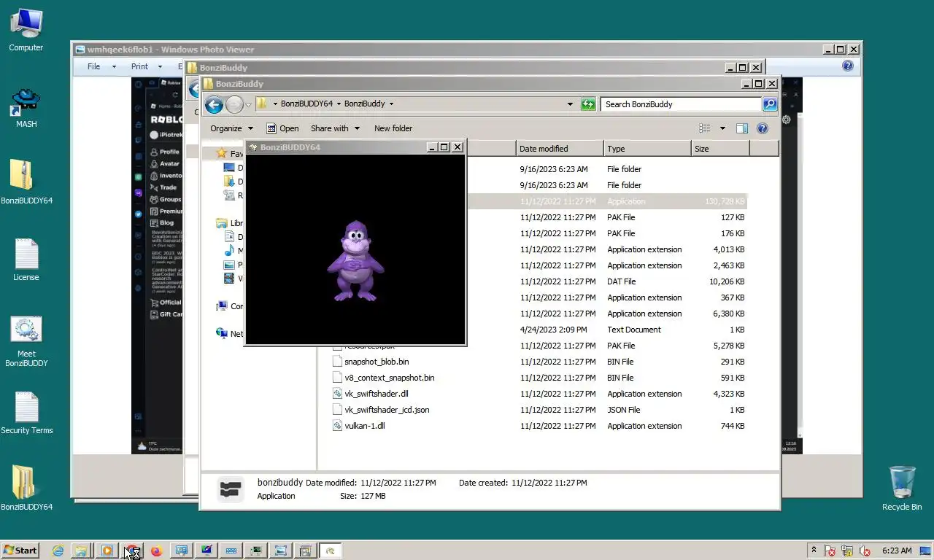This screenshot has width=934, height=560.
Task: Select v8_context_snapshot.bin file
Action: (x=539, y=378)
